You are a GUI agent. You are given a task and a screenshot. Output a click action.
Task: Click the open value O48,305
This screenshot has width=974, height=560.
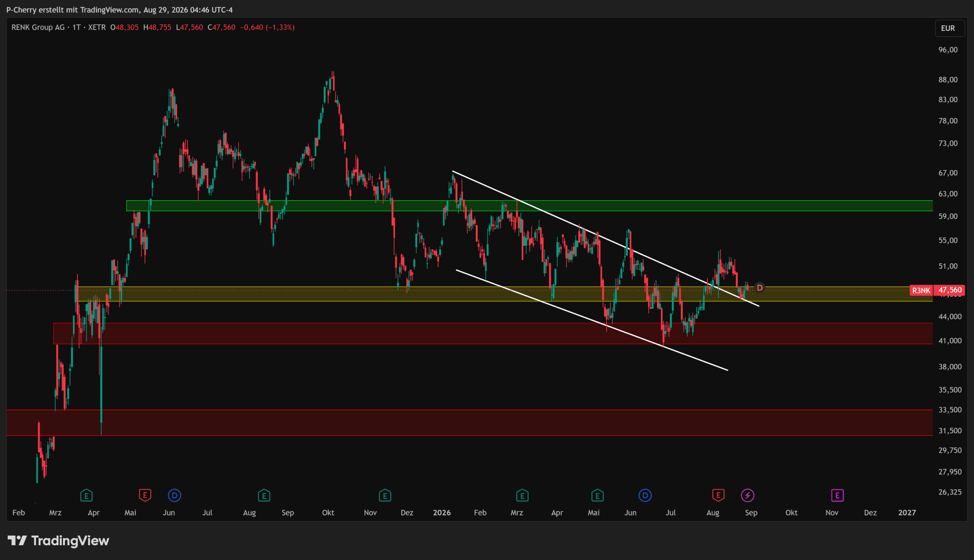tap(124, 27)
